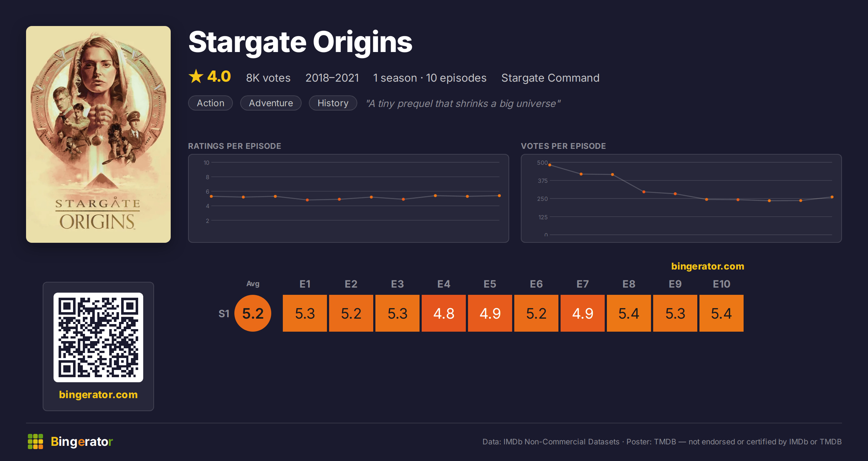Open bingerator.com link above episode grid
The width and height of the screenshot is (868, 461).
(x=708, y=266)
